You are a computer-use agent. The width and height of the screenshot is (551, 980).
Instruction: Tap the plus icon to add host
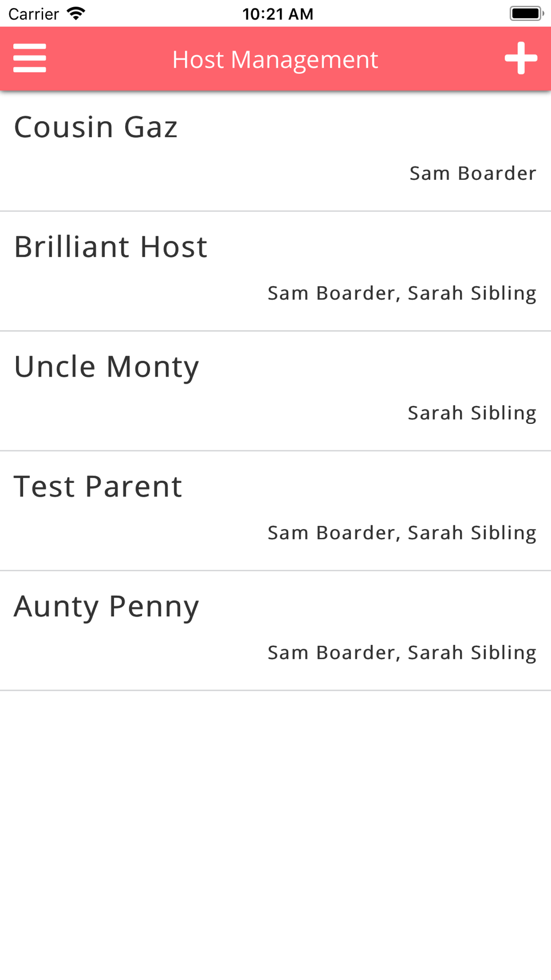(521, 58)
